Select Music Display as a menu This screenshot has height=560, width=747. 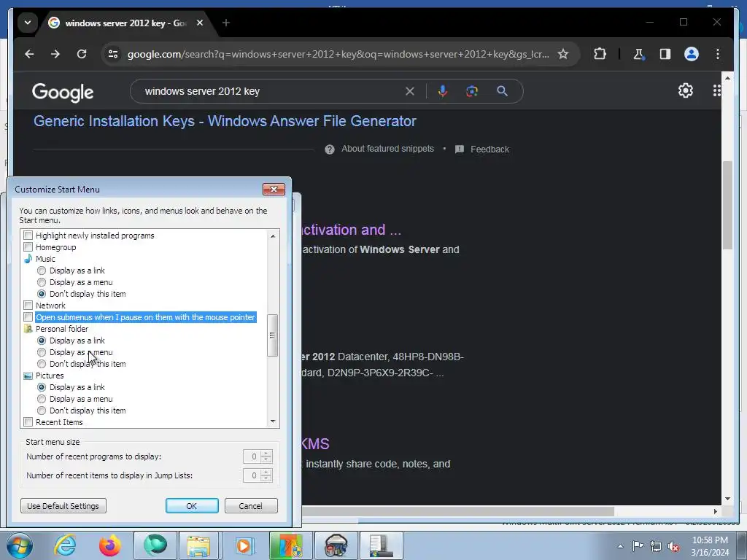42,282
